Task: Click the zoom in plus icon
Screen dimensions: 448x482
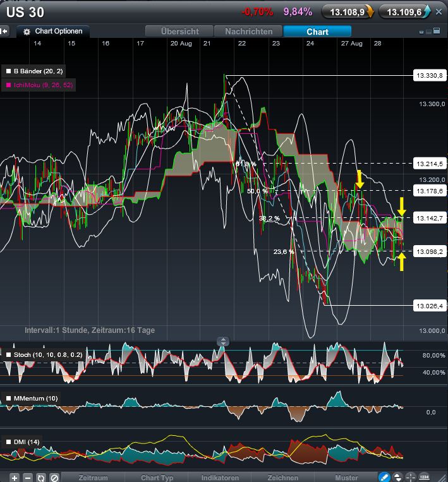Action: (14, 478)
